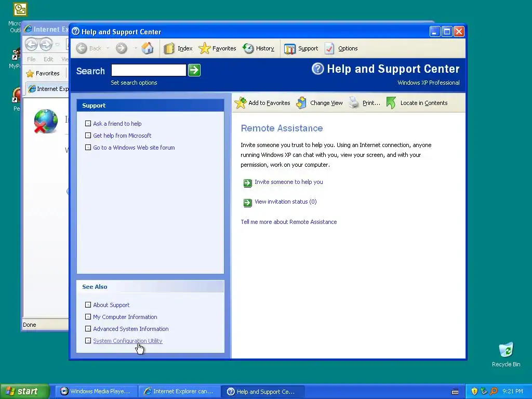
Task: Open Advanced System Information link
Action: coord(130,329)
